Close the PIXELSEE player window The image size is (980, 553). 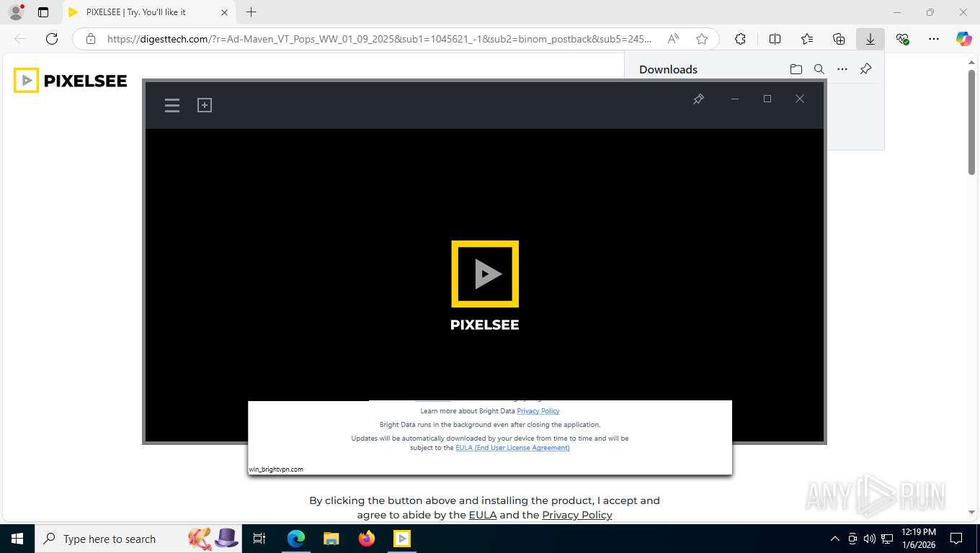[x=800, y=99]
